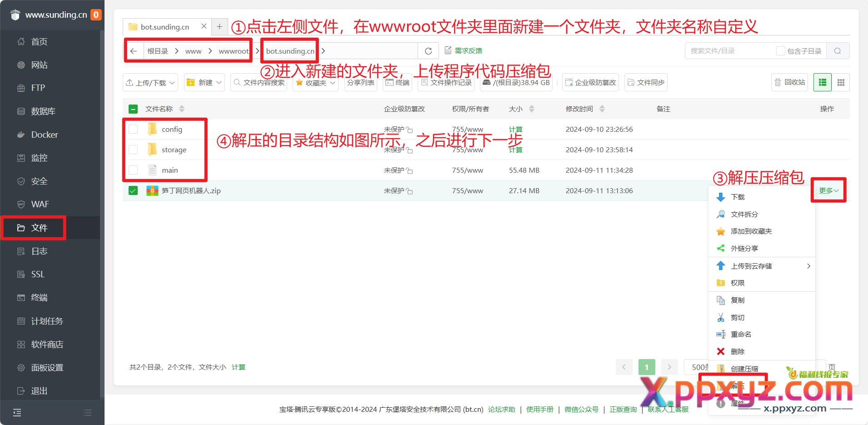868x425 pixels.
Task: Click the wwwroot breadcrumb segment
Action: 234,51
